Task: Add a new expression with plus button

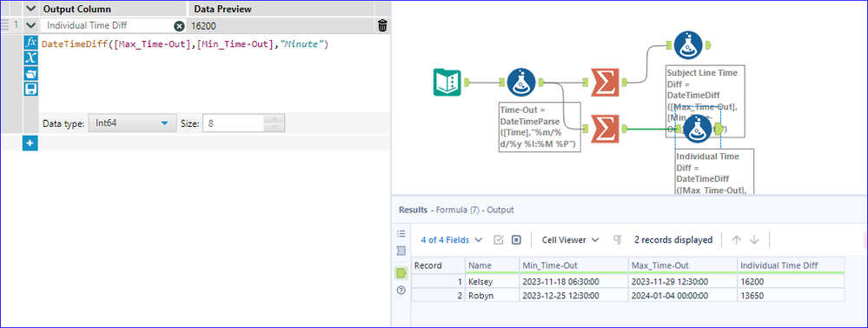Action: pos(30,144)
